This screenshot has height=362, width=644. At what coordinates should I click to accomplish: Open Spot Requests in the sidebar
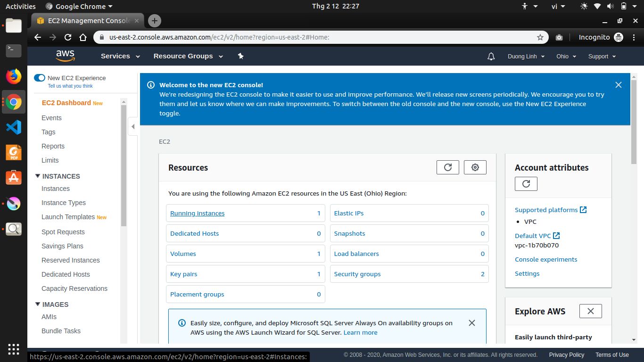click(x=63, y=232)
